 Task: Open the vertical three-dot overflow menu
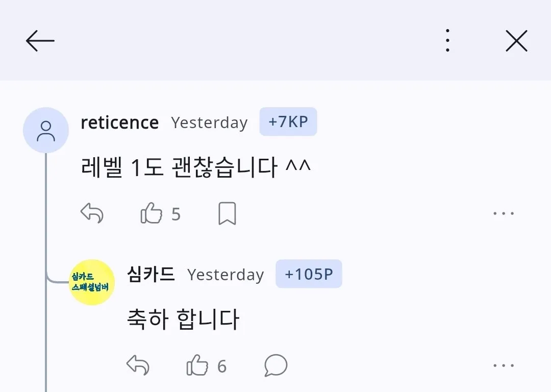pyautogui.click(x=447, y=40)
